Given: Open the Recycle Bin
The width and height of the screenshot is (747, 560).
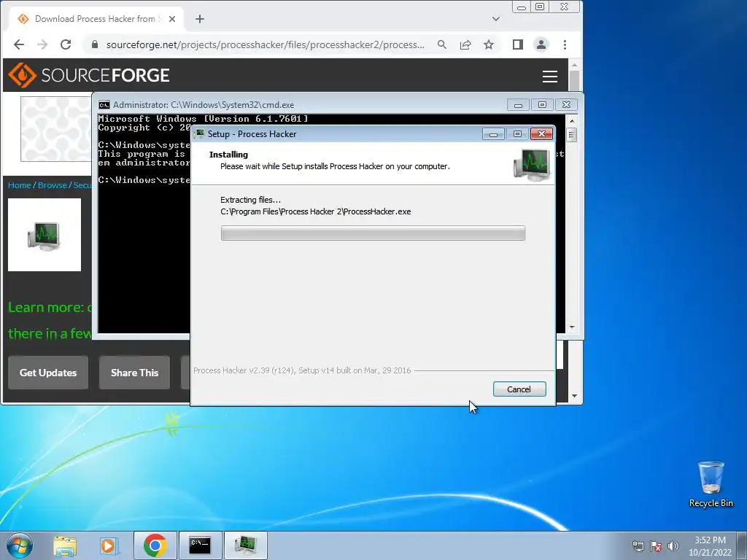Looking at the screenshot, I should (711, 484).
